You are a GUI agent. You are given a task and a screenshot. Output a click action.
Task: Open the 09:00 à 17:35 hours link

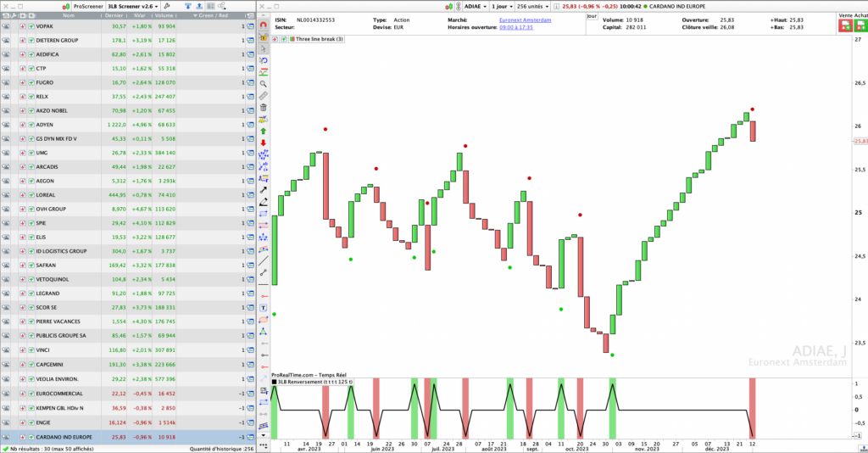516,27
